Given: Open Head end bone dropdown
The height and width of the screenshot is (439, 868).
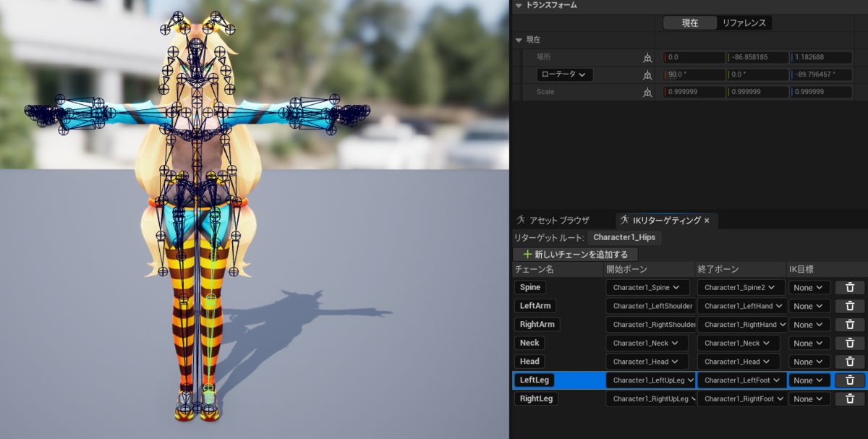Looking at the screenshot, I should pos(739,362).
